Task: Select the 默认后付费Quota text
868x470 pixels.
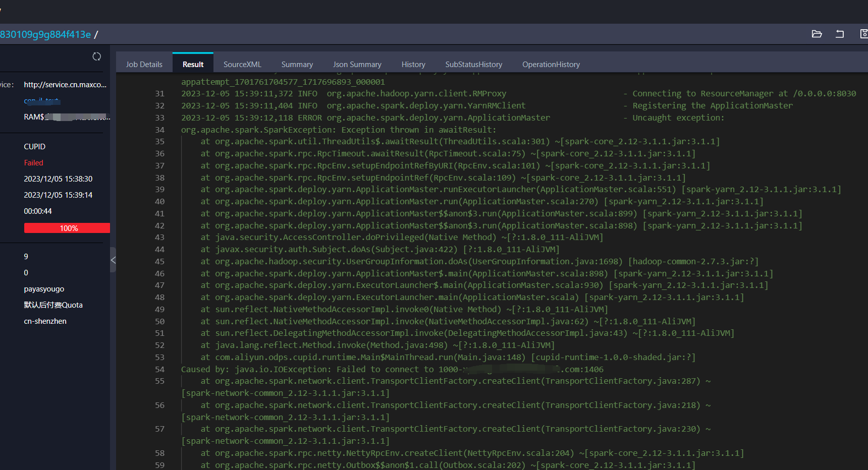Action: [x=53, y=305]
